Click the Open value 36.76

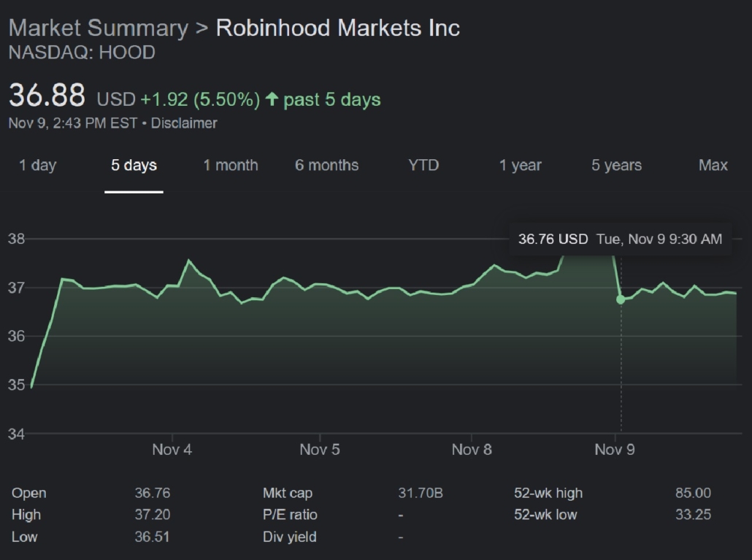tap(153, 493)
